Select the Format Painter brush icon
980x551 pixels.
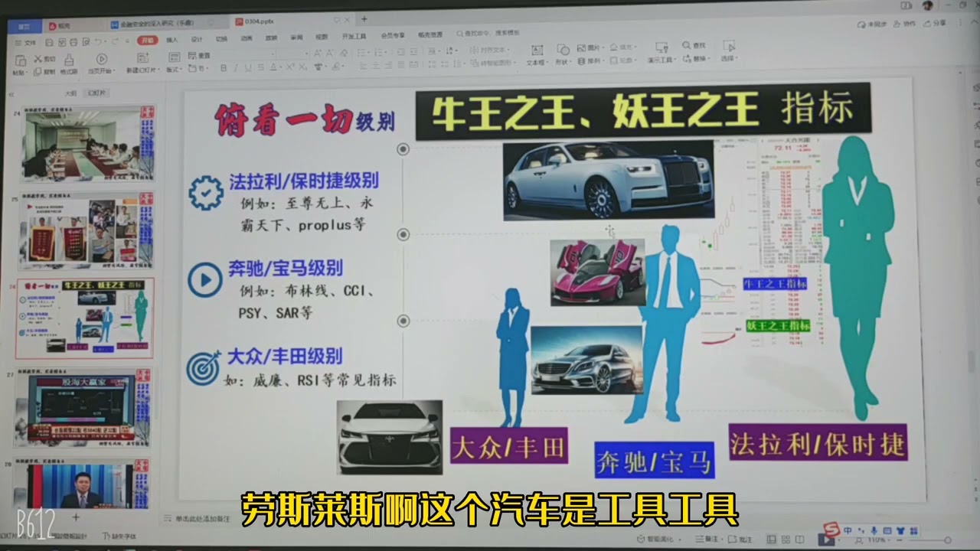[68, 59]
